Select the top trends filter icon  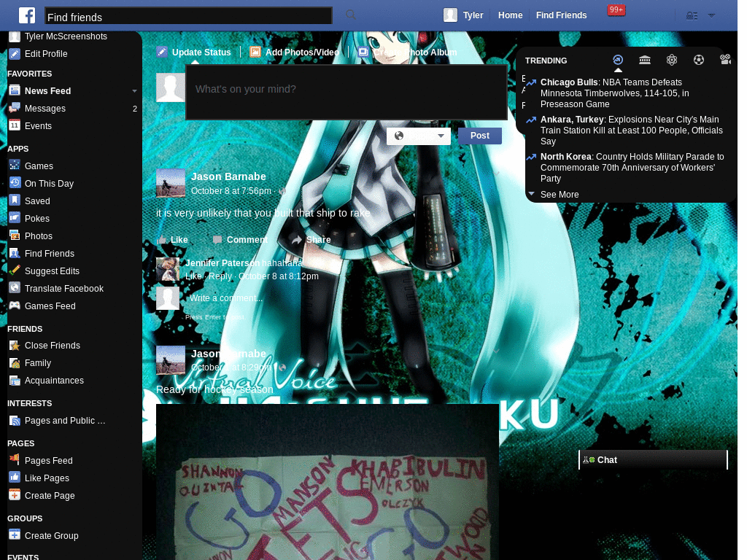(618, 60)
